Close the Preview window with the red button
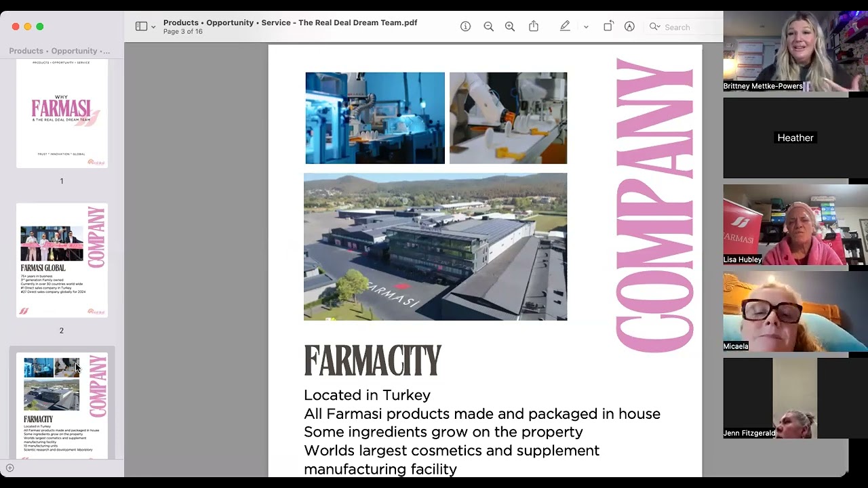The height and width of the screenshot is (488, 868). tap(16, 26)
